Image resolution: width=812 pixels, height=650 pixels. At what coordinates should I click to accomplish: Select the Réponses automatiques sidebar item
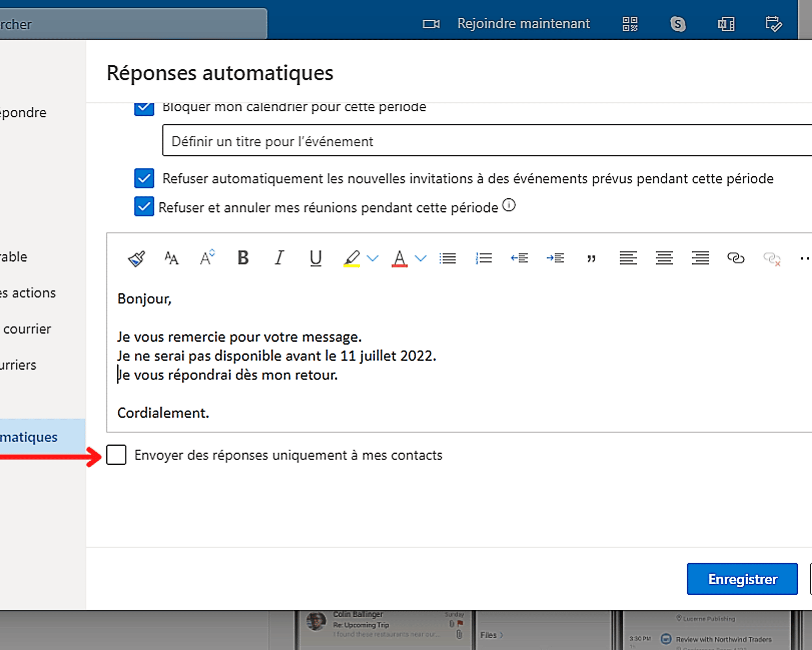(x=43, y=437)
